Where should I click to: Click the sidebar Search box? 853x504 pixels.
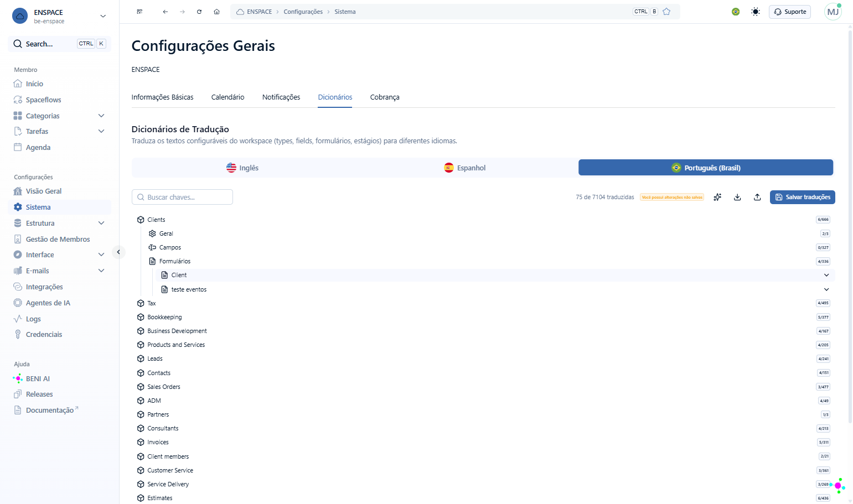(59, 44)
